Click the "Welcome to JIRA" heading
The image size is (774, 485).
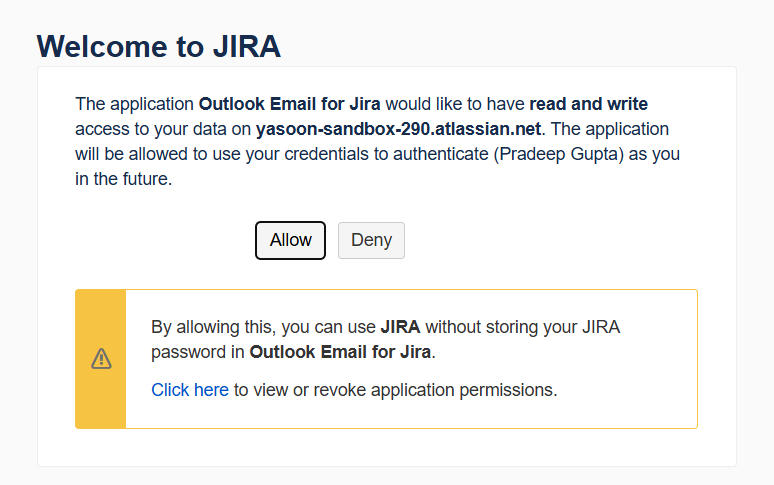tap(158, 46)
